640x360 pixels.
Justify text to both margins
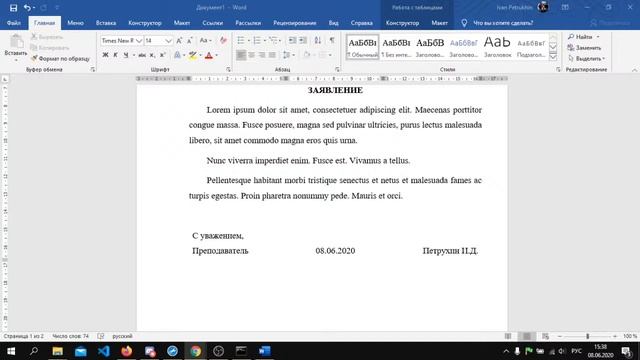[x=272, y=55]
